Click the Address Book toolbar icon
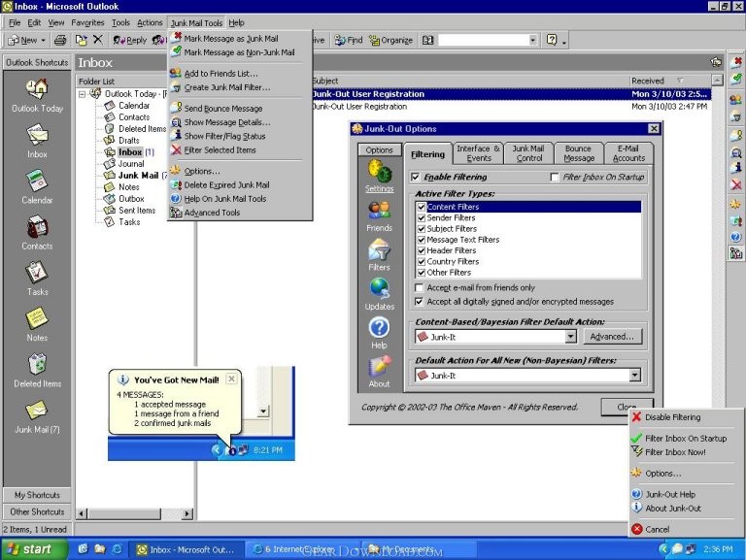 tap(427, 41)
